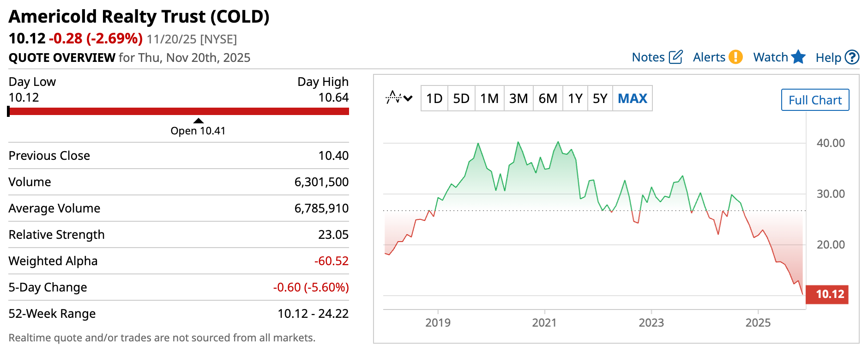Switch chart to 3M range
Screen dimensions: 868x352
click(x=518, y=98)
